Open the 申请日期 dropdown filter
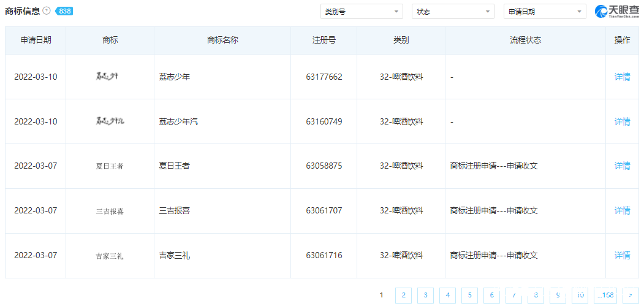The width and height of the screenshot is (644, 306). pos(544,12)
